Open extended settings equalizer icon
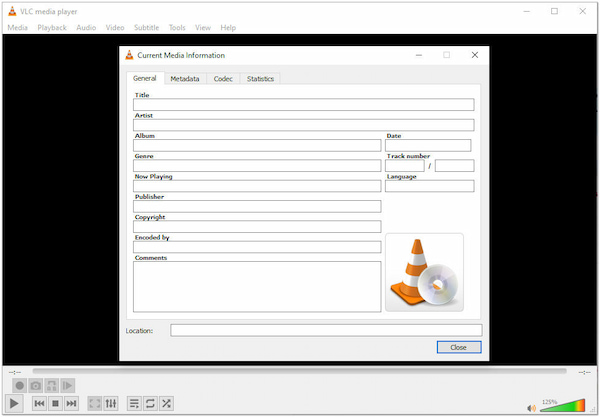This screenshot has width=600, height=417. [x=111, y=403]
